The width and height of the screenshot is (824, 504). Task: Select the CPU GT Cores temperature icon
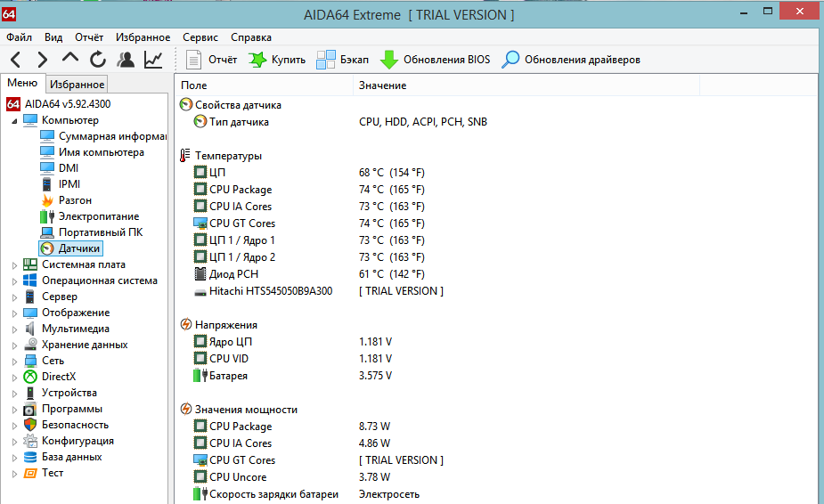(200, 224)
